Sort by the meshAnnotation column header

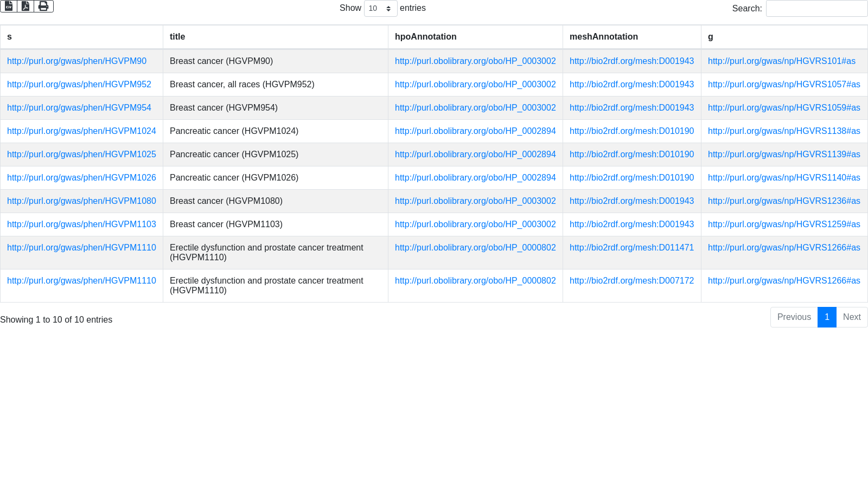tap(603, 37)
